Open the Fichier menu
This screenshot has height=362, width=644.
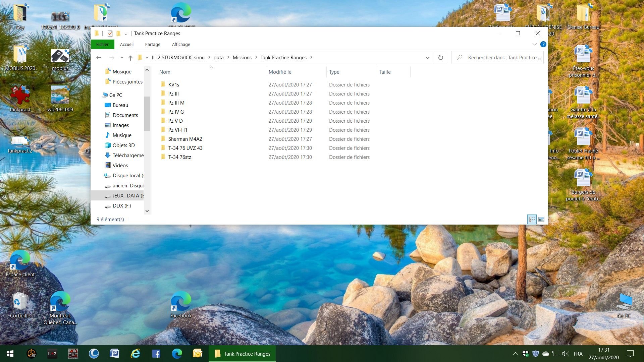102,44
